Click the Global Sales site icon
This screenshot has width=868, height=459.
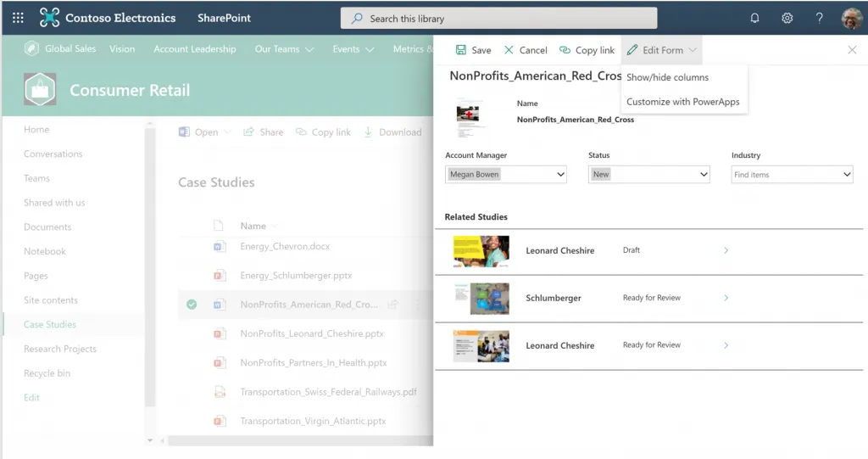click(x=31, y=48)
